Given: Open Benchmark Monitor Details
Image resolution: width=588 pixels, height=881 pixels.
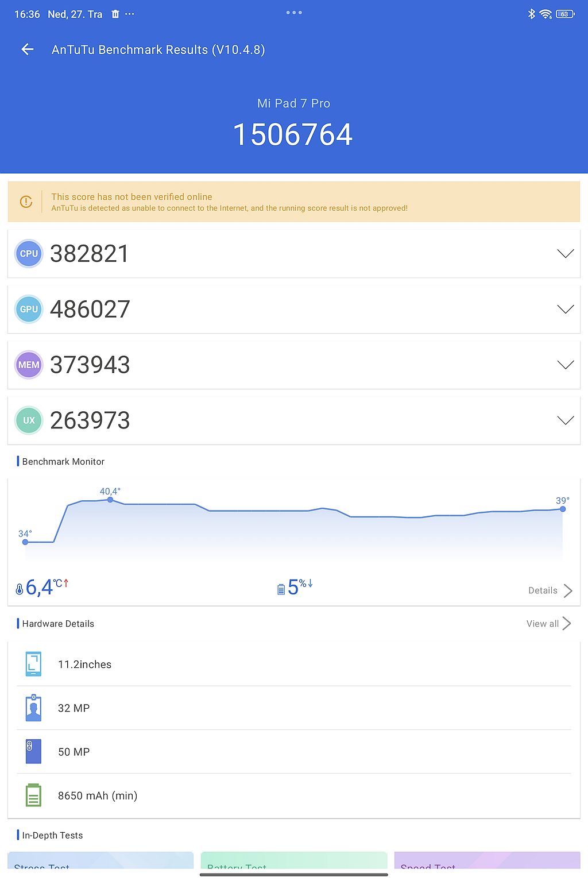Looking at the screenshot, I should 550,590.
